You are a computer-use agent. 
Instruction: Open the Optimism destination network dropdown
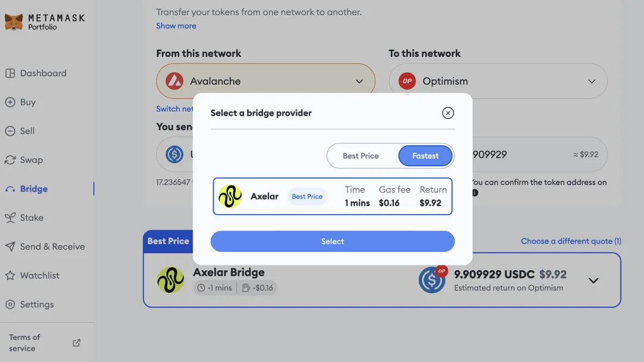click(x=498, y=82)
